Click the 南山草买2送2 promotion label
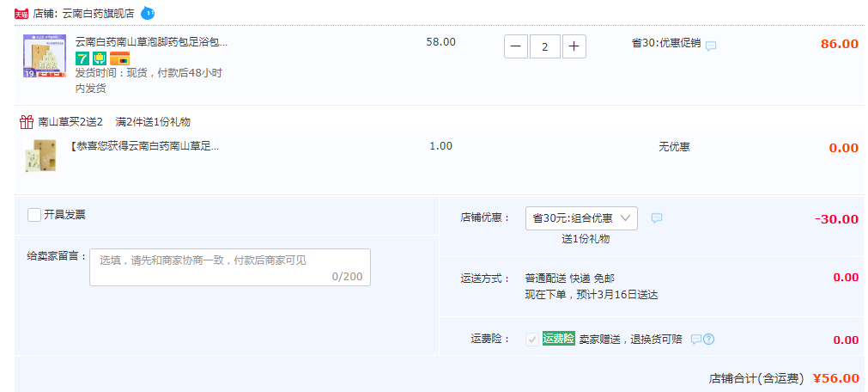 (71, 122)
